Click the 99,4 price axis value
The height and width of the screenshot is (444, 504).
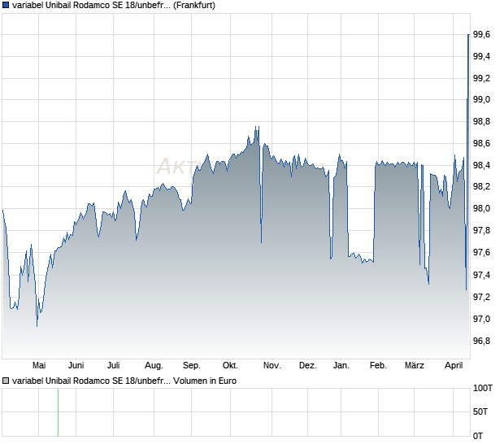tap(482, 57)
